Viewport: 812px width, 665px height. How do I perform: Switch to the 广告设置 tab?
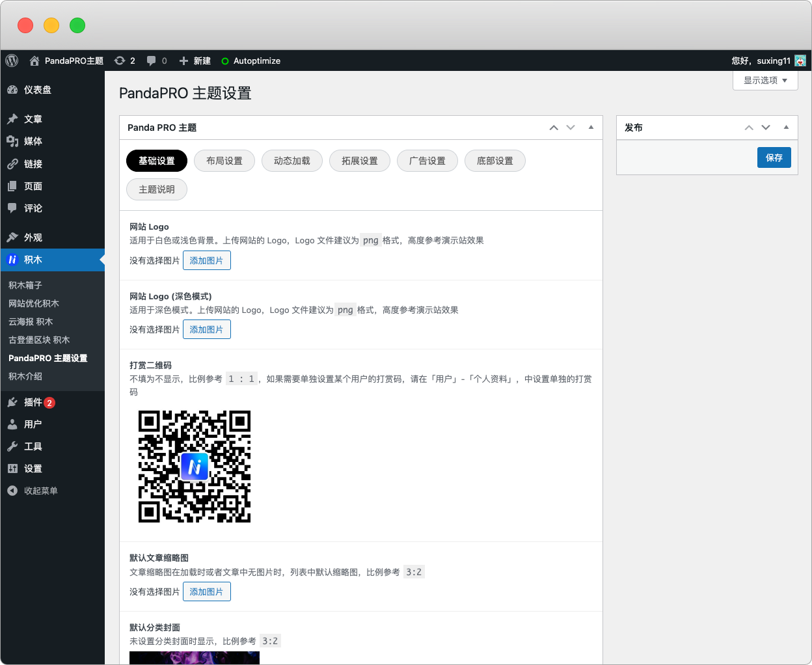(427, 161)
